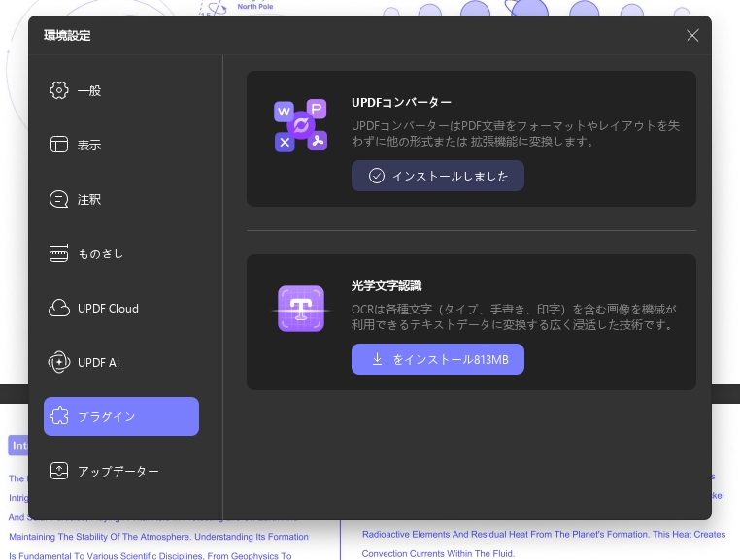Open the UPDF Cloud settings tab
The image size is (740, 560).
click(121, 308)
